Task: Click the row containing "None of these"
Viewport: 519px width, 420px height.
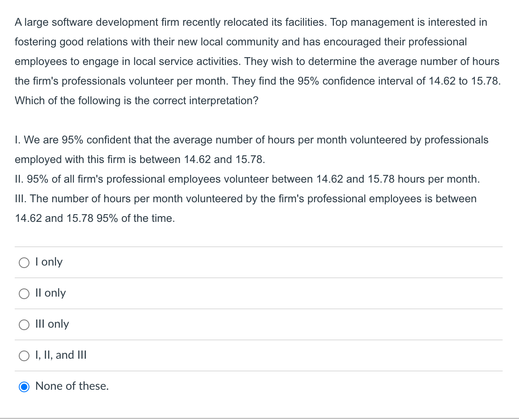Action: (x=163, y=386)
